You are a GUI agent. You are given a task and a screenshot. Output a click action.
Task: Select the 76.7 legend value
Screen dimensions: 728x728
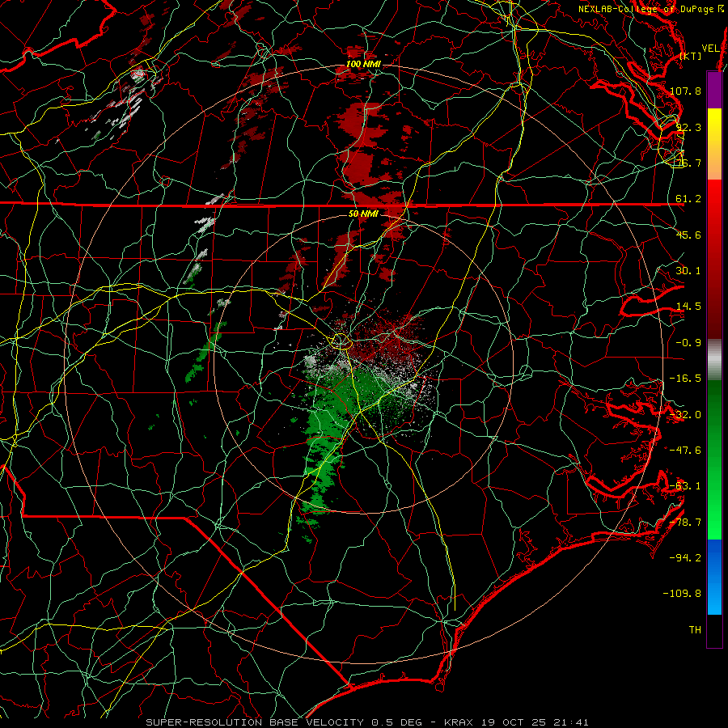(688, 163)
